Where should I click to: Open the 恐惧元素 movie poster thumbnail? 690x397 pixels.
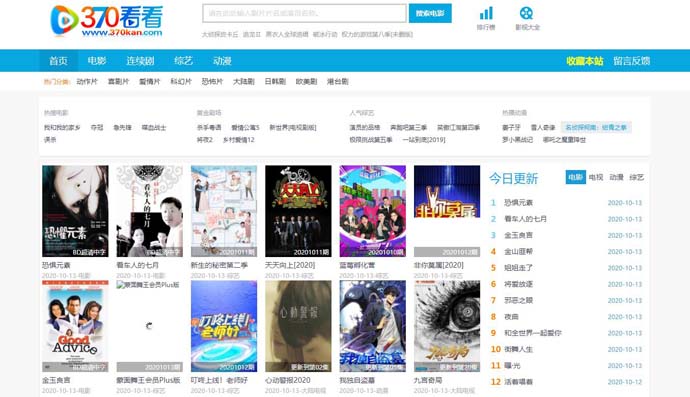click(x=75, y=211)
